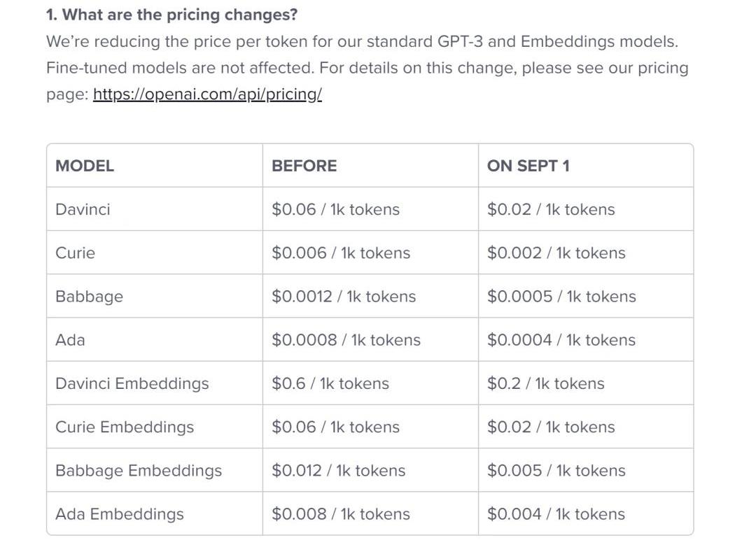Click the ON SEPT 1 column header
The image size is (756, 540).
click(x=528, y=166)
